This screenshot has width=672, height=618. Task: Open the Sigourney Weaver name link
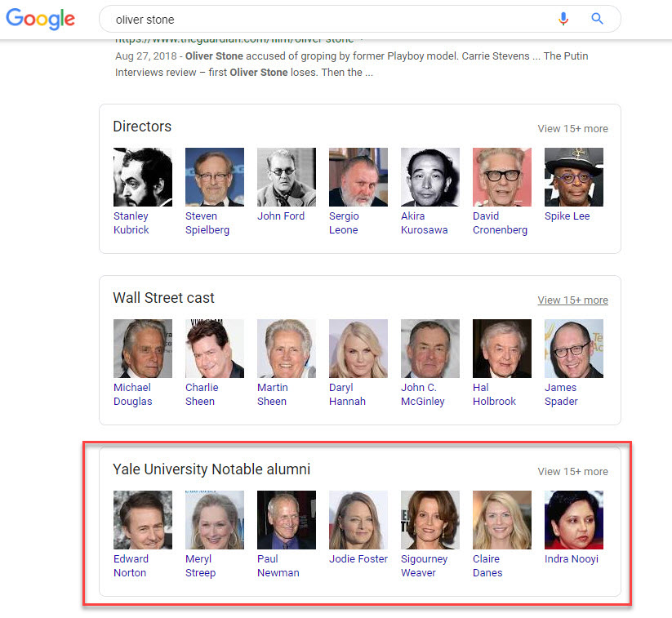[x=424, y=566]
